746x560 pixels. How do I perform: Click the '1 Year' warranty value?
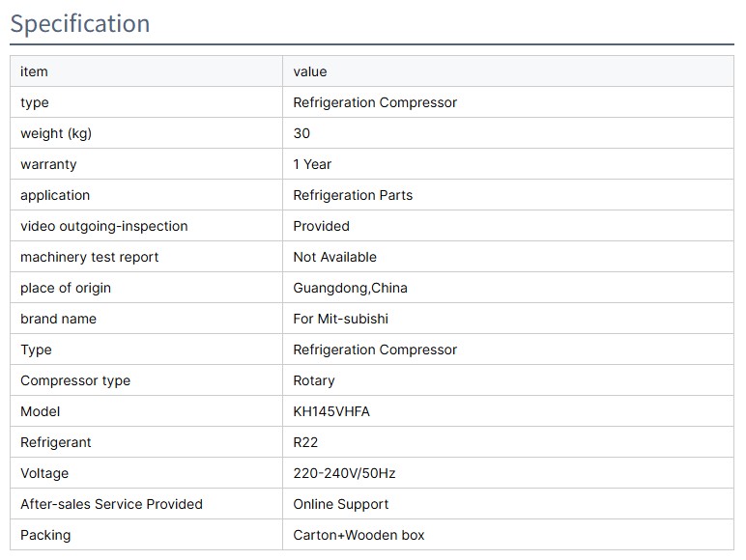click(x=312, y=164)
